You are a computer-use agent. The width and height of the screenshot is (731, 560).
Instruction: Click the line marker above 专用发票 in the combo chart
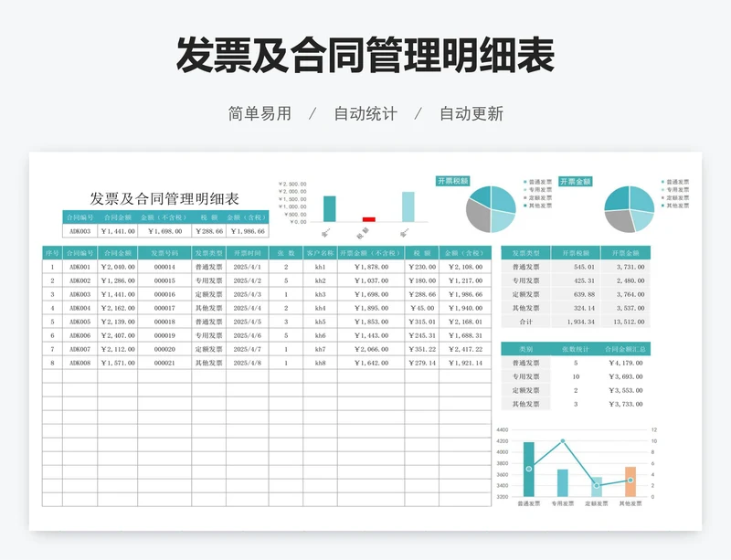[x=563, y=441]
